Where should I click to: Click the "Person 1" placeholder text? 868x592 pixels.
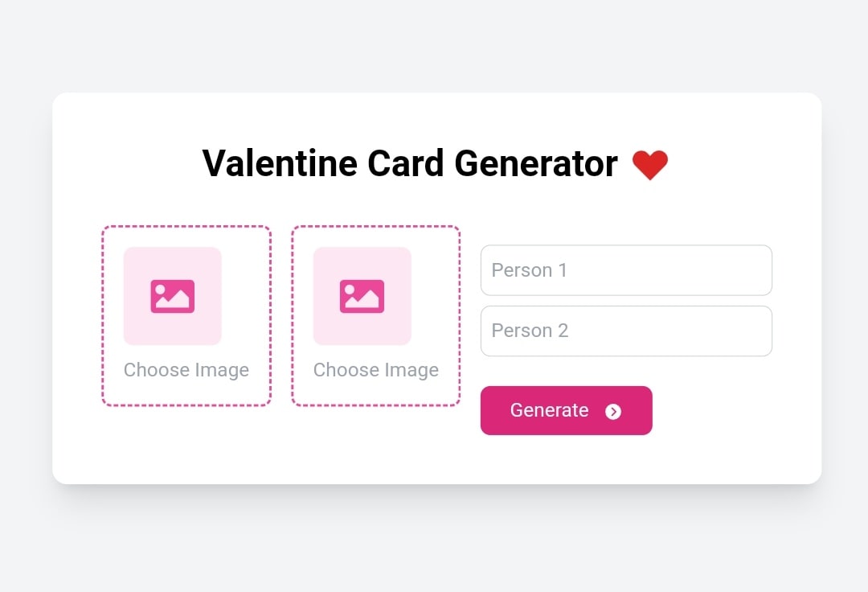pos(530,270)
